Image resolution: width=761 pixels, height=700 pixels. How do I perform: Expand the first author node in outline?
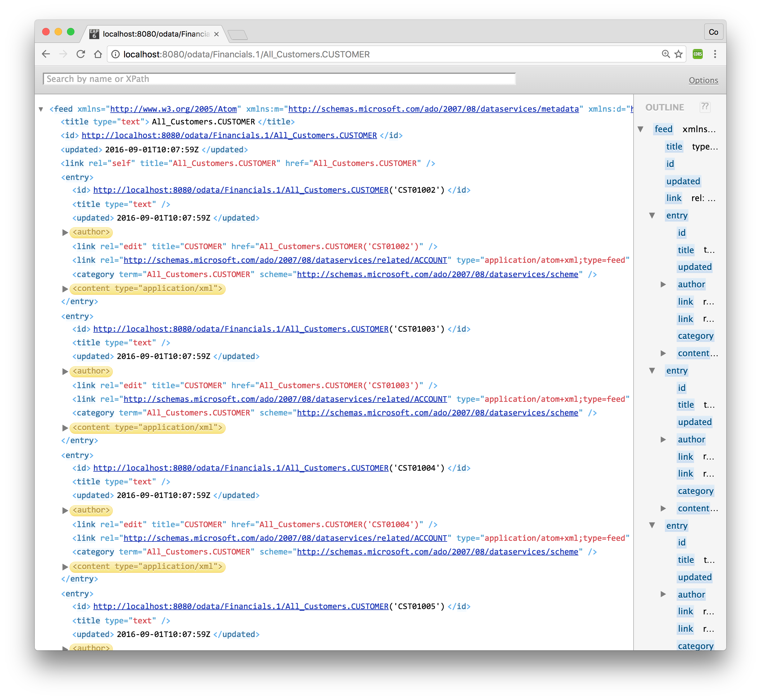point(663,285)
